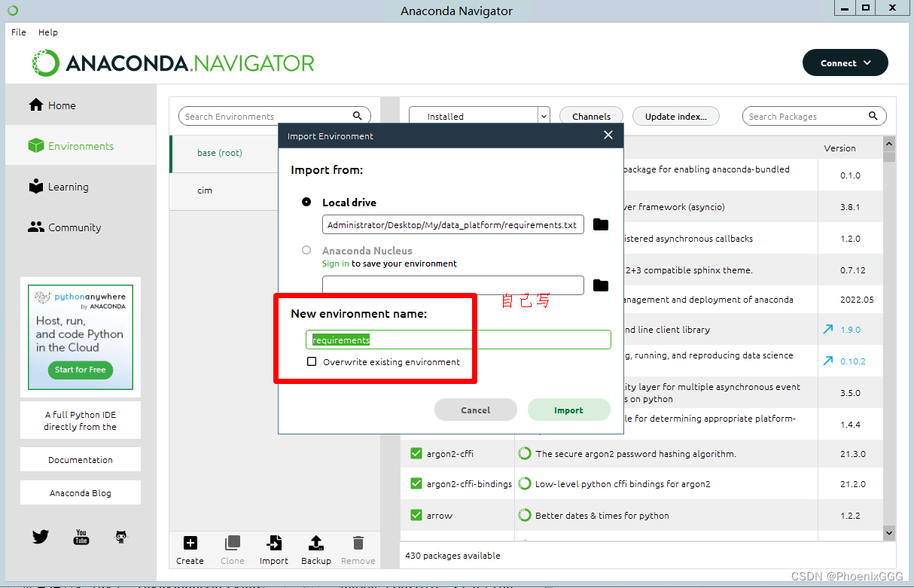The height and width of the screenshot is (588, 914).
Task: Browse folder for Local drive path
Action: point(600,224)
